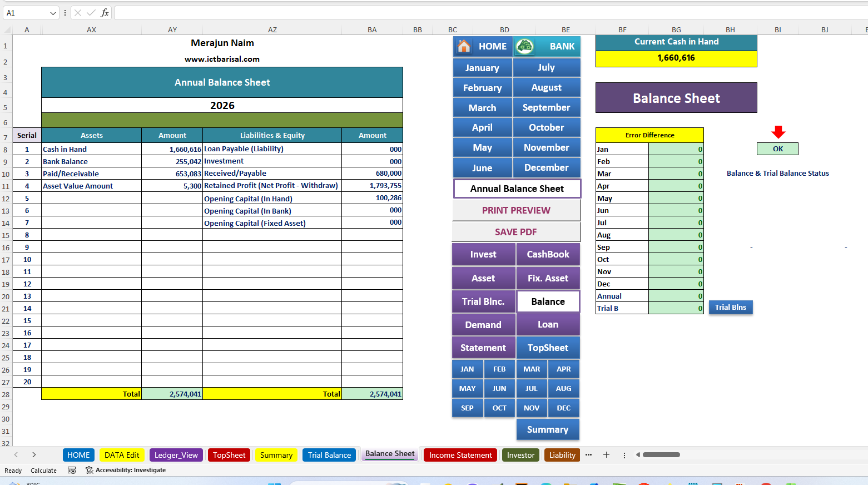868x485 pixels.
Task: Switch to the DATA Edit sheet tab
Action: [122, 455]
